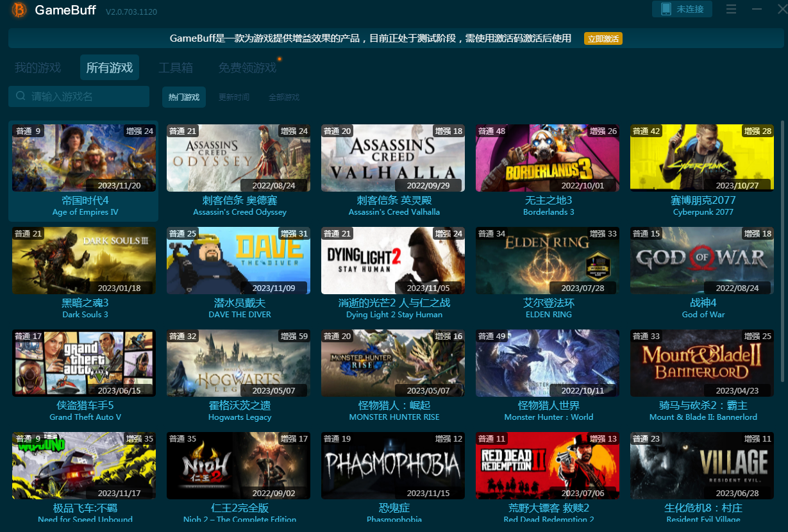The width and height of the screenshot is (788, 532).
Task: Open the Phasmophobia thumbnail
Action: [x=393, y=465]
